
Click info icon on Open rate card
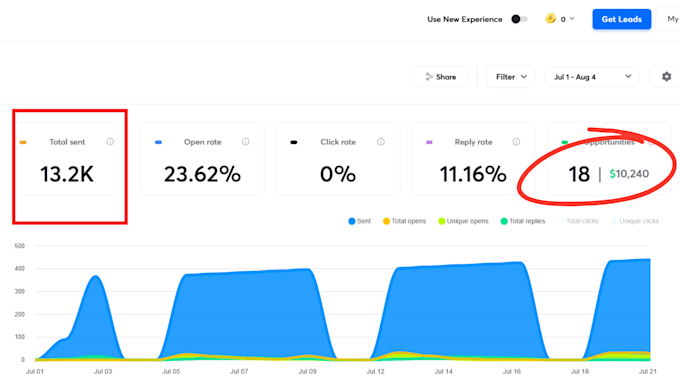pyautogui.click(x=245, y=142)
